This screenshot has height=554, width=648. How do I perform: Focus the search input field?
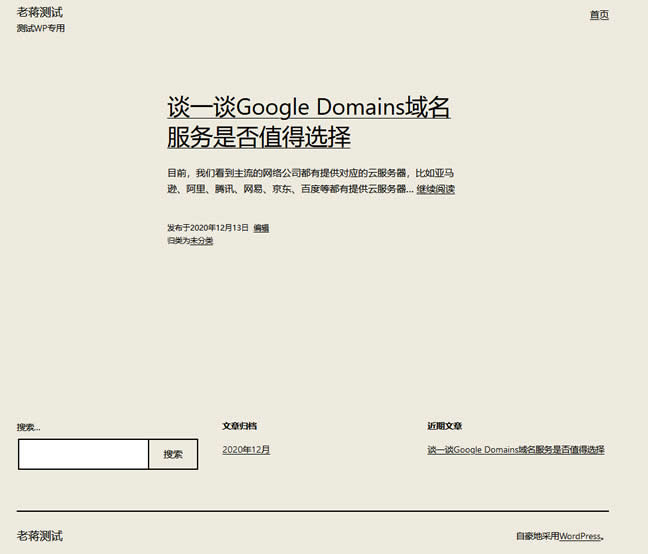tap(83, 454)
